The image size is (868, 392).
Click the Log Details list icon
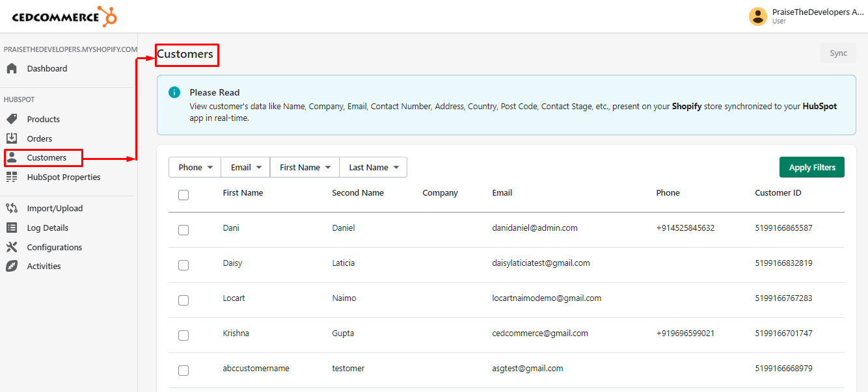point(12,228)
